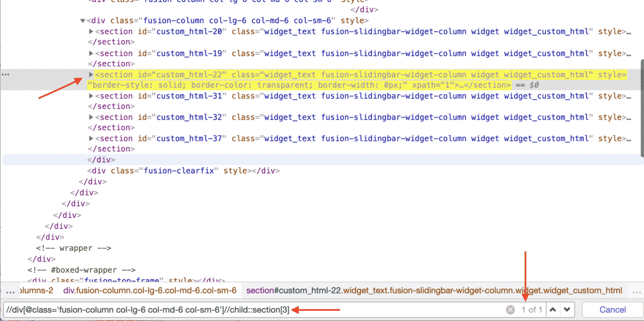This screenshot has height=321, width=644.
Task: Click the 1 of 1 match counter
Action: point(533,309)
